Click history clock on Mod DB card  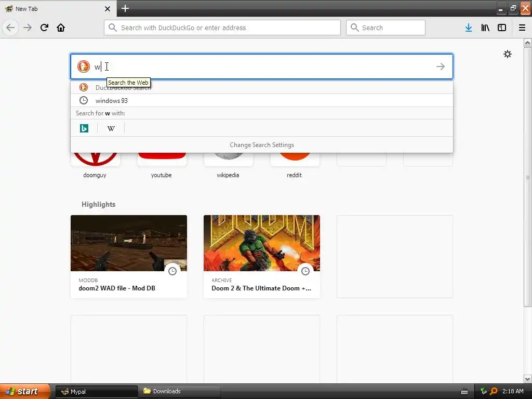point(172,271)
